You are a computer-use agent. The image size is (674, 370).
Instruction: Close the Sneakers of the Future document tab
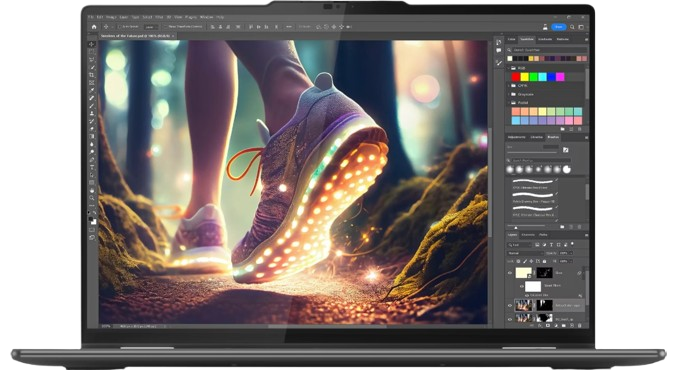(x=173, y=36)
